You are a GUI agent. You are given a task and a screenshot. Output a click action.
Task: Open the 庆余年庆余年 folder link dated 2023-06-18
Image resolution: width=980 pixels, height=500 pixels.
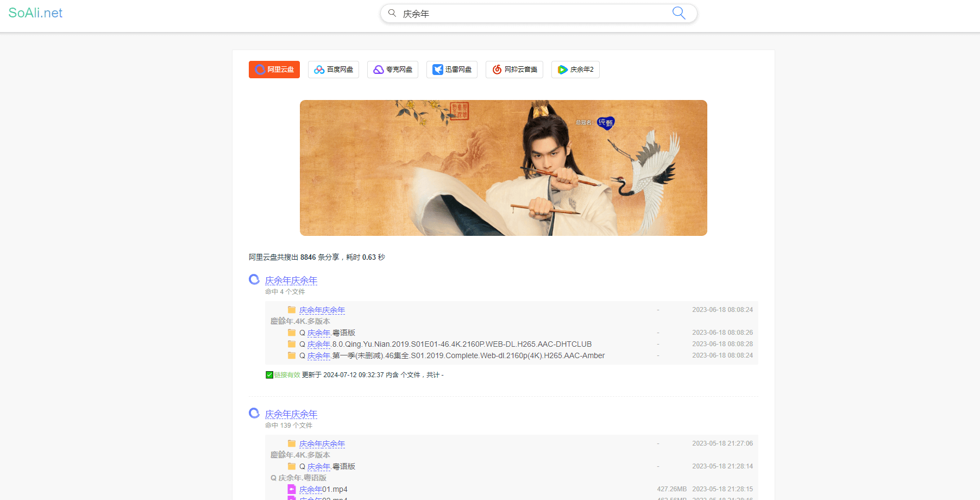(x=322, y=310)
